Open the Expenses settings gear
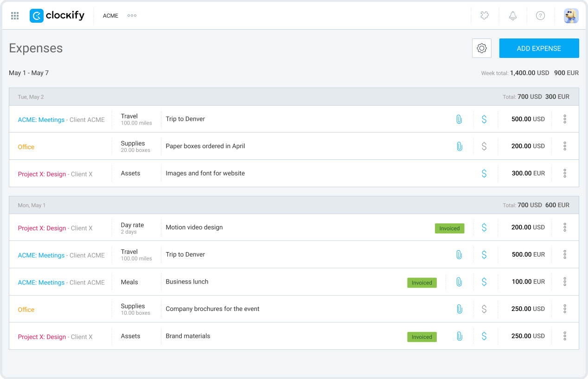The height and width of the screenshot is (379, 588). [x=482, y=48]
